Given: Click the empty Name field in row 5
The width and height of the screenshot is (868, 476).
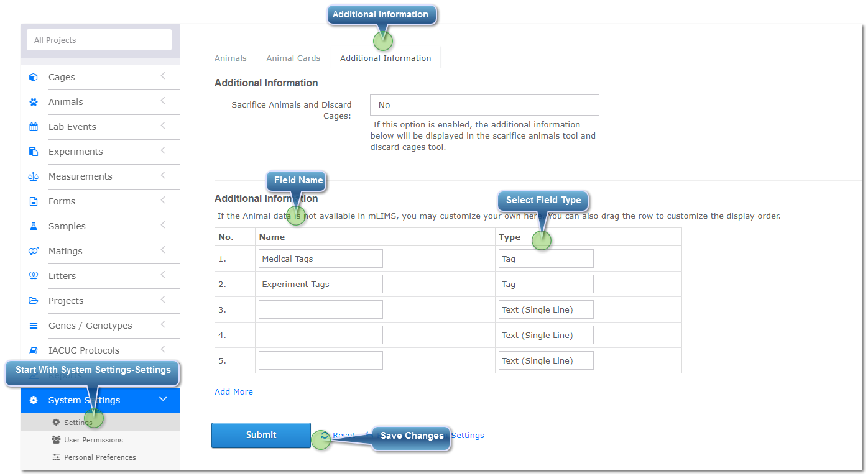Looking at the screenshot, I should [x=321, y=360].
